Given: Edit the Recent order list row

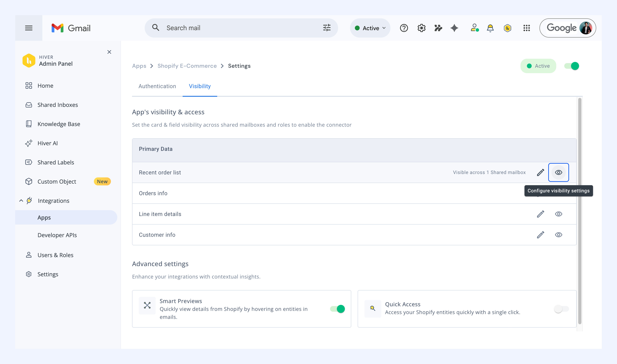Looking at the screenshot, I should click(540, 172).
